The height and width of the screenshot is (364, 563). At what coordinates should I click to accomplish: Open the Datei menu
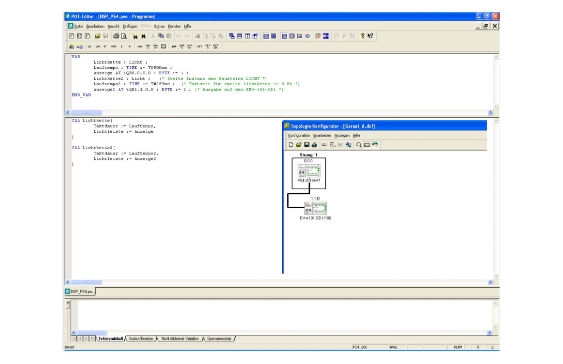[78, 27]
